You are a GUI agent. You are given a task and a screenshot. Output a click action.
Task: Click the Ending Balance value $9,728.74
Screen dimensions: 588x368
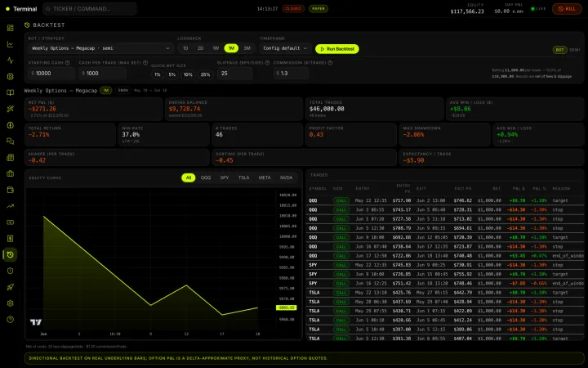click(x=185, y=109)
